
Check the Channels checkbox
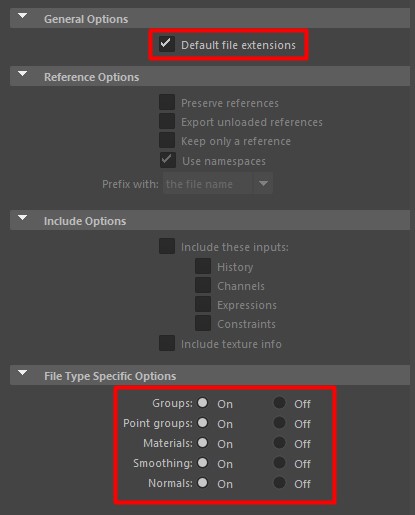203,285
